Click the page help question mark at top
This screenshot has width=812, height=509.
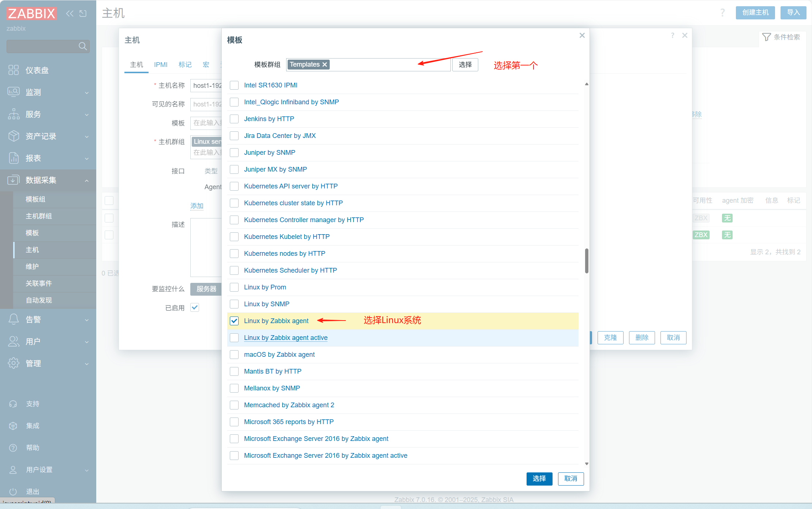pos(722,12)
